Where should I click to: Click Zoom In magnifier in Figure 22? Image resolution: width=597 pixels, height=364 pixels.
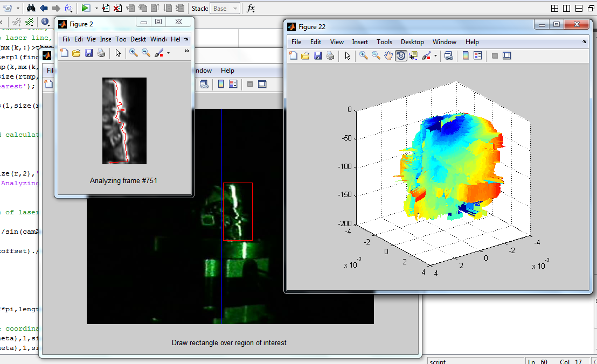tap(364, 55)
